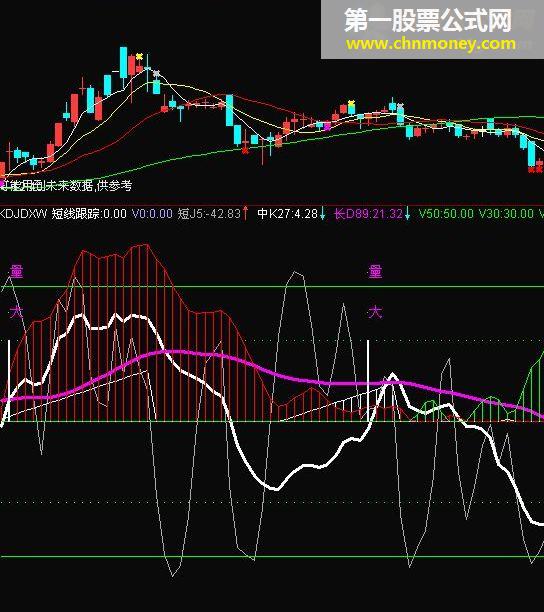Select the 短线跟踪:0.00 value readout
This screenshot has height=612, width=544.
point(89,214)
